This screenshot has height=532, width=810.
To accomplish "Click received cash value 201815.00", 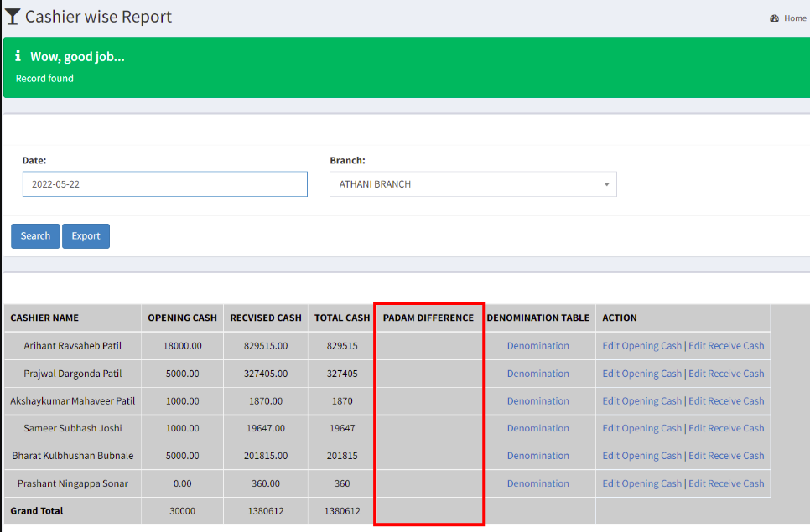I will click(x=266, y=456).
